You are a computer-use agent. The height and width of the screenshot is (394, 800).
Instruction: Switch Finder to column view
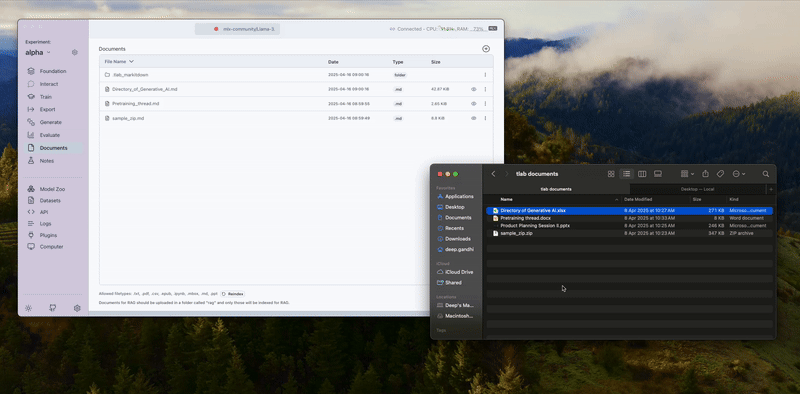click(x=642, y=174)
